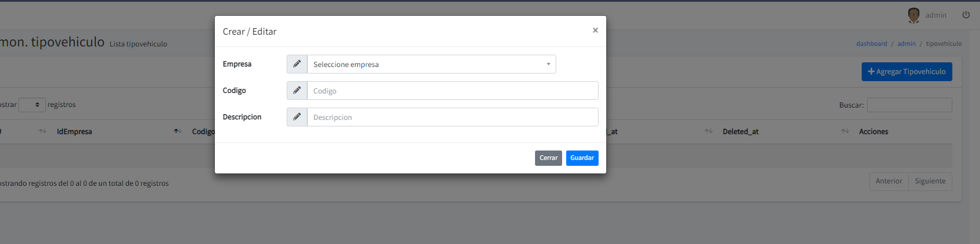Sort by the Acciones column arrows
Image resolution: width=980 pixels, height=244 pixels.
pos(845,131)
